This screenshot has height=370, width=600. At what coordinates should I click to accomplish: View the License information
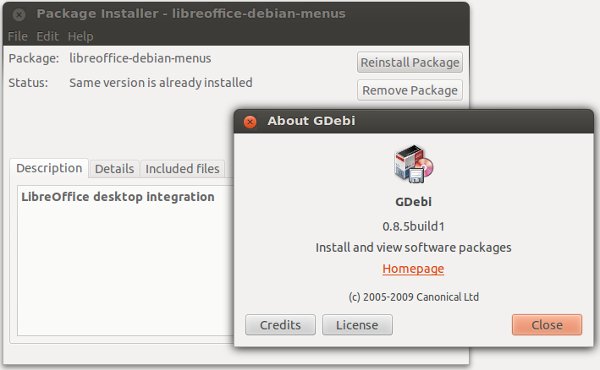[x=357, y=325]
